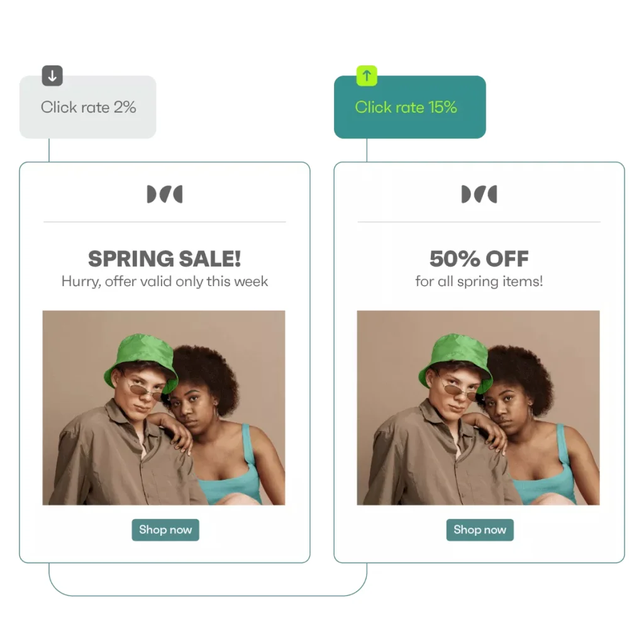The width and height of the screenshot is (644, 644).
Task: Click the brand logo in the Spring Sale email
Action: point(165,194)
